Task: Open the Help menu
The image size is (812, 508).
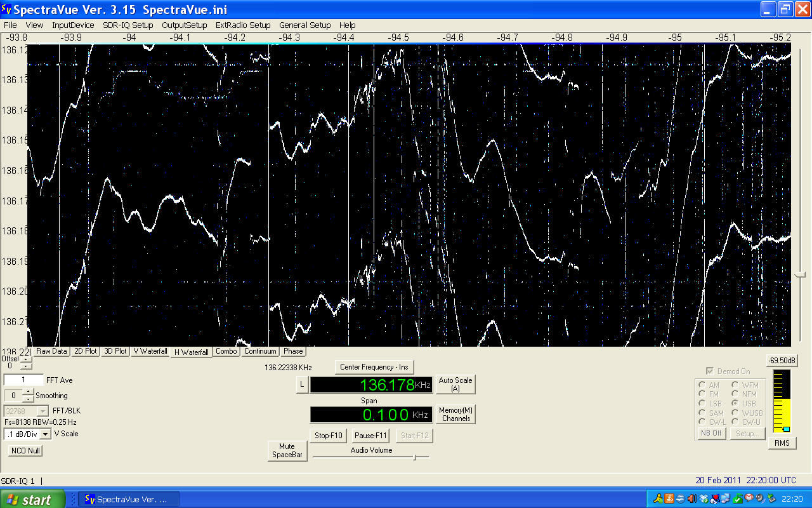Action: [348, 25]
